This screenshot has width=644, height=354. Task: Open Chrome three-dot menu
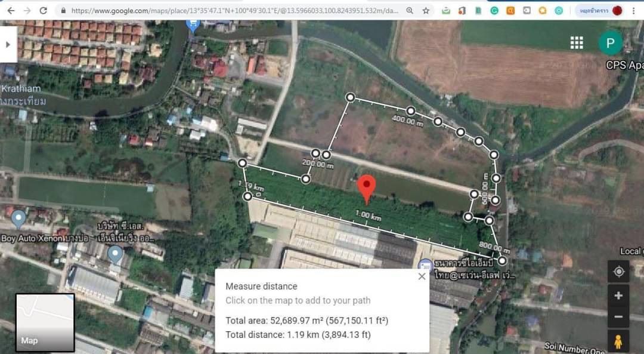pyautogui.click(x=634, y=11)
